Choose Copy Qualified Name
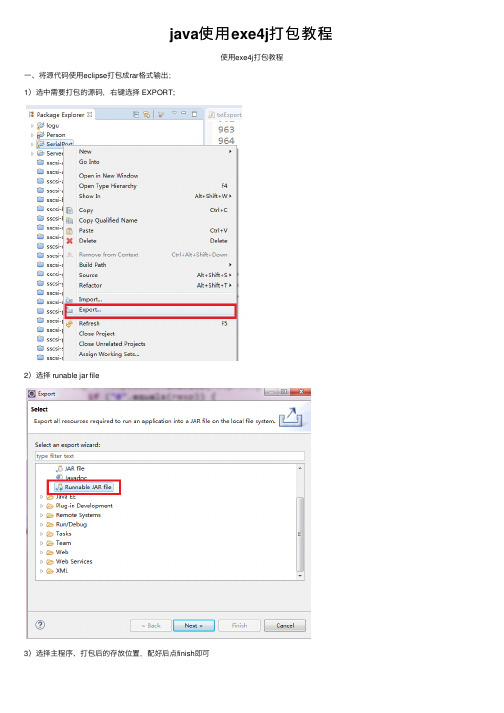The width and height of the screenshot is (504, 713). pos(150,220)
